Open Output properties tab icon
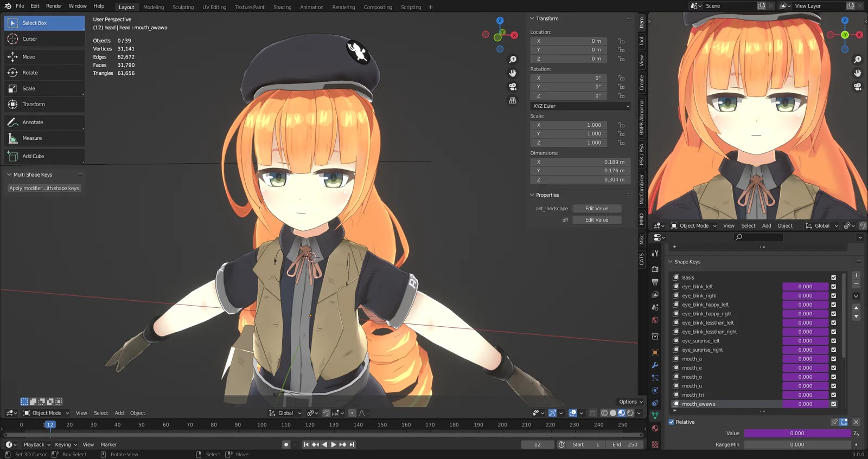Viewport: 868px width, 459px height. tap(655, 282)
